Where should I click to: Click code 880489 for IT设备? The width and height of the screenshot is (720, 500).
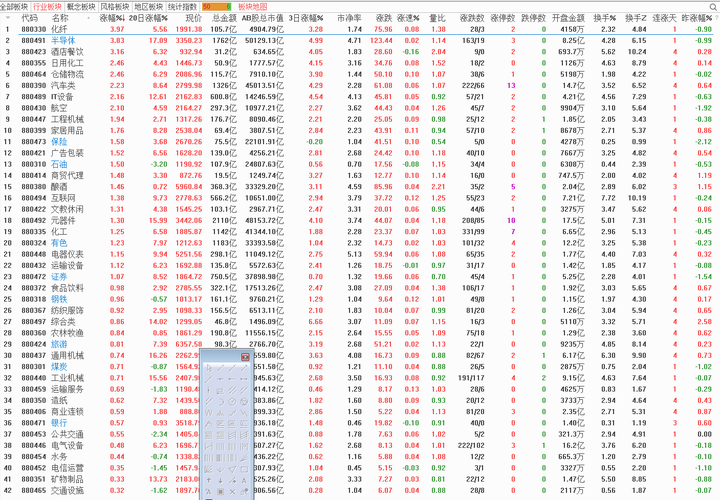coord(34,96)
